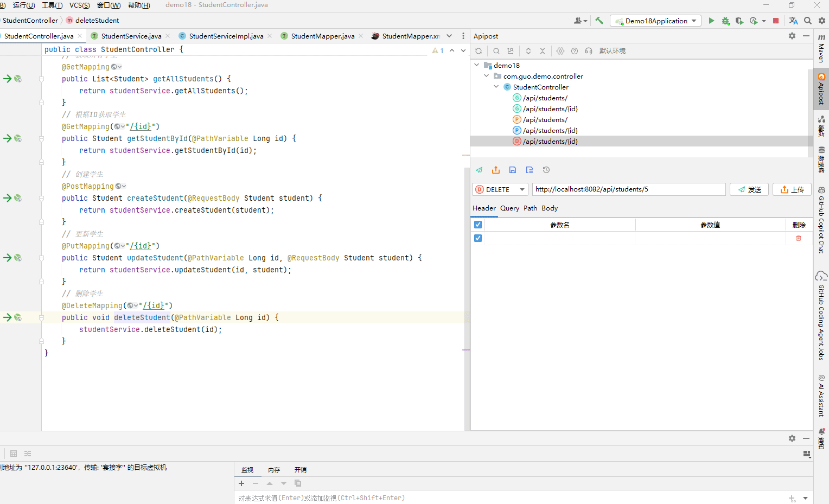Toggle the header checkbox beside 参数名

tap(478, 225)
